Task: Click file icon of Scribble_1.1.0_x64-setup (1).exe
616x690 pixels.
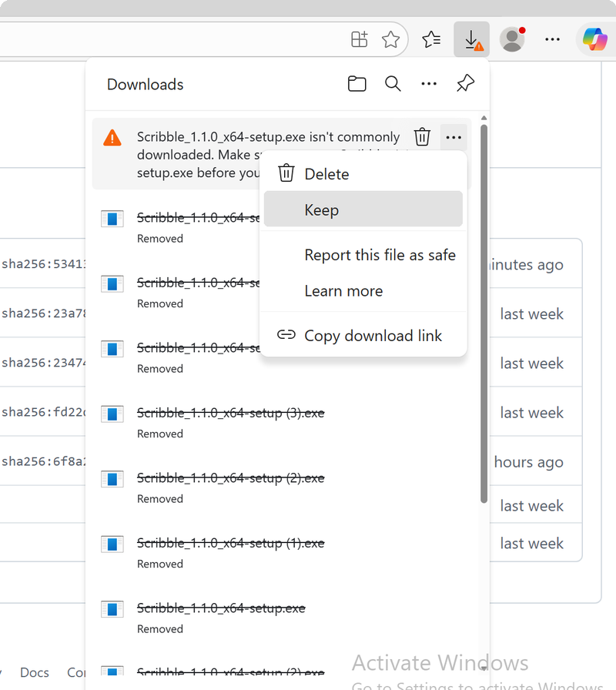Action: 112,544
